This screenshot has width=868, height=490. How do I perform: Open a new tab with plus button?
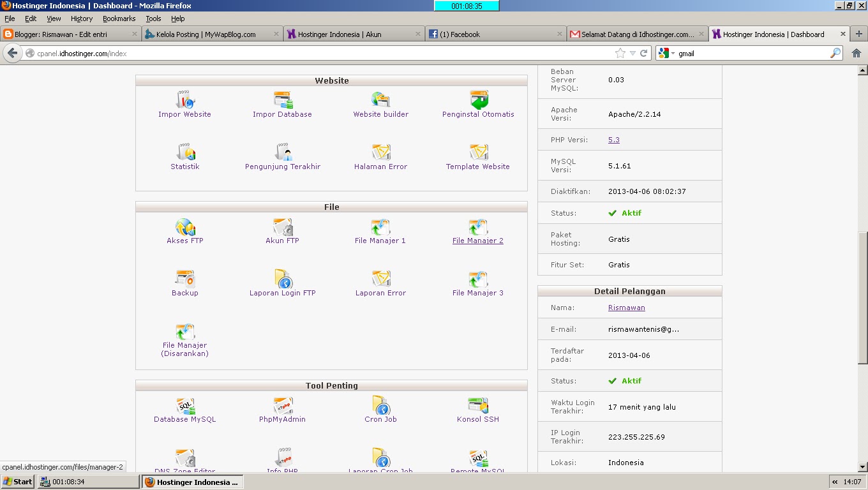[x=859, y=34]
